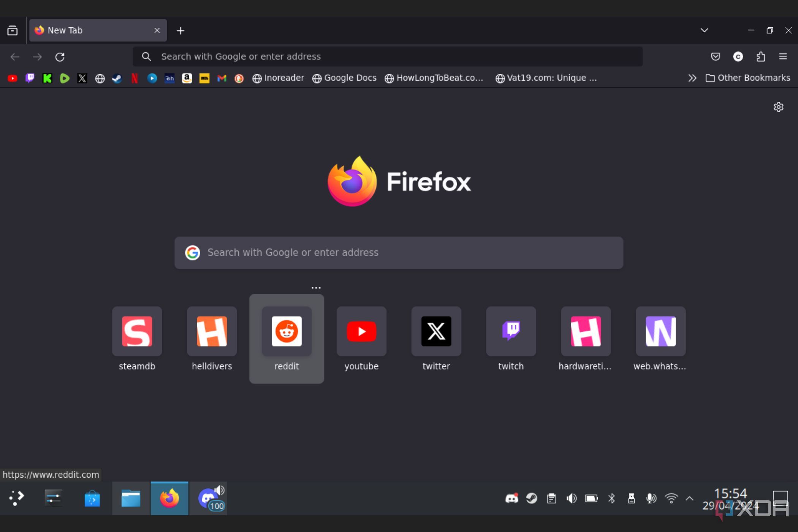Open the IMDb bookmark icon

[204, 78]
